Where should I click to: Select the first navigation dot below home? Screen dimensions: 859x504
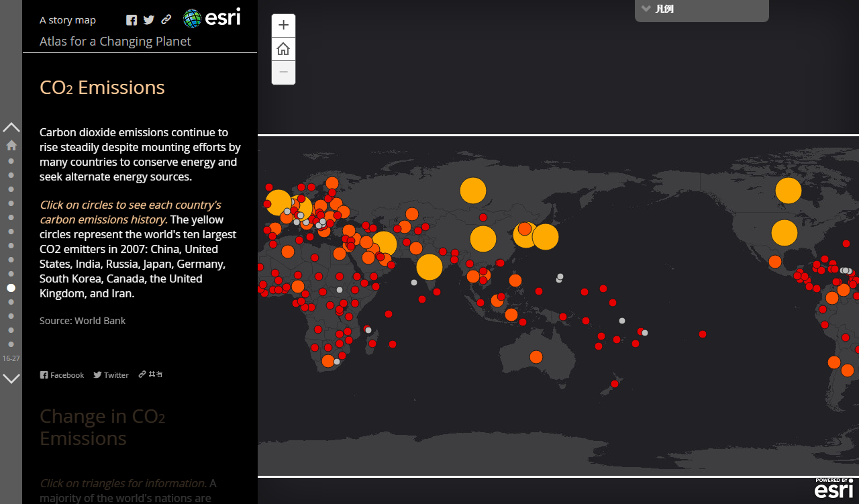11,161
